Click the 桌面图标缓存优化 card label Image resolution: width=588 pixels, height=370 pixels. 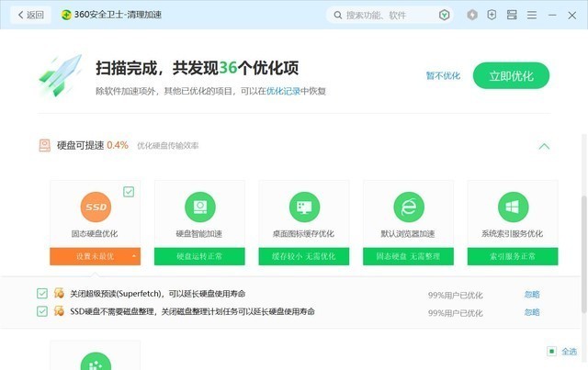303,234
